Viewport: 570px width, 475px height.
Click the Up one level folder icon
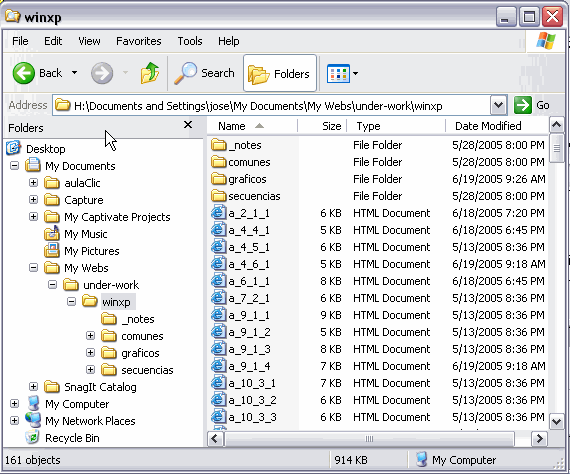coord(150,73)
